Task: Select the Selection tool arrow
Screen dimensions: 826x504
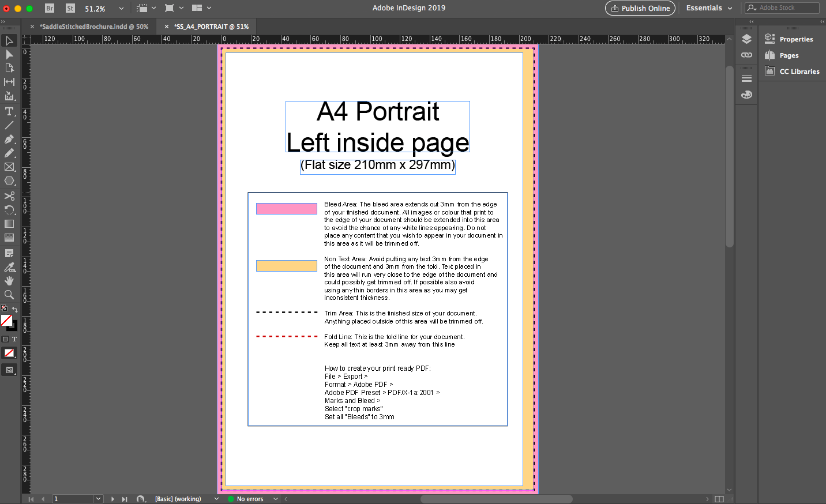Action: pos(9,40)
